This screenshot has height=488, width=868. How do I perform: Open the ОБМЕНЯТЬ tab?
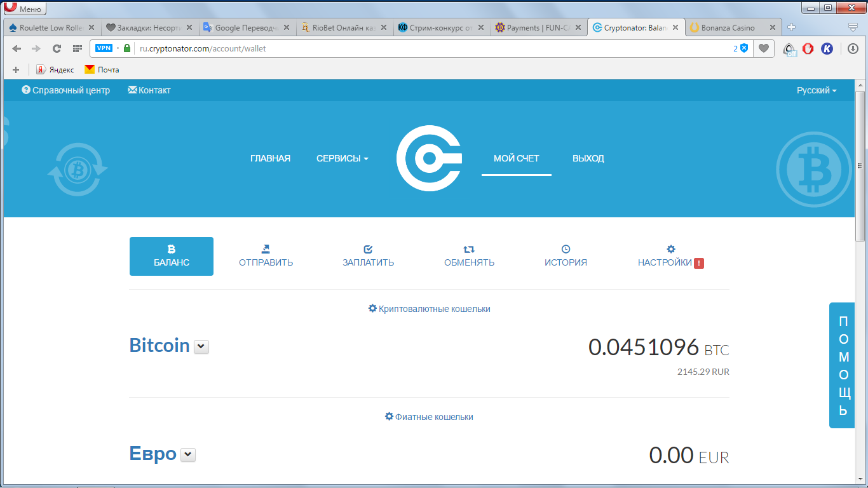click(470, 257)
